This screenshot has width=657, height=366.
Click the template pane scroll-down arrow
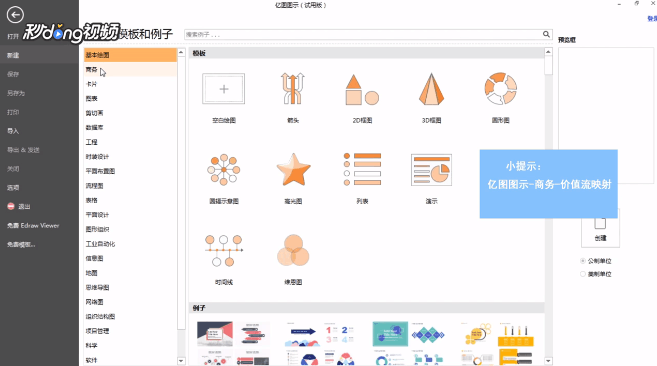[x=548, y=361]
